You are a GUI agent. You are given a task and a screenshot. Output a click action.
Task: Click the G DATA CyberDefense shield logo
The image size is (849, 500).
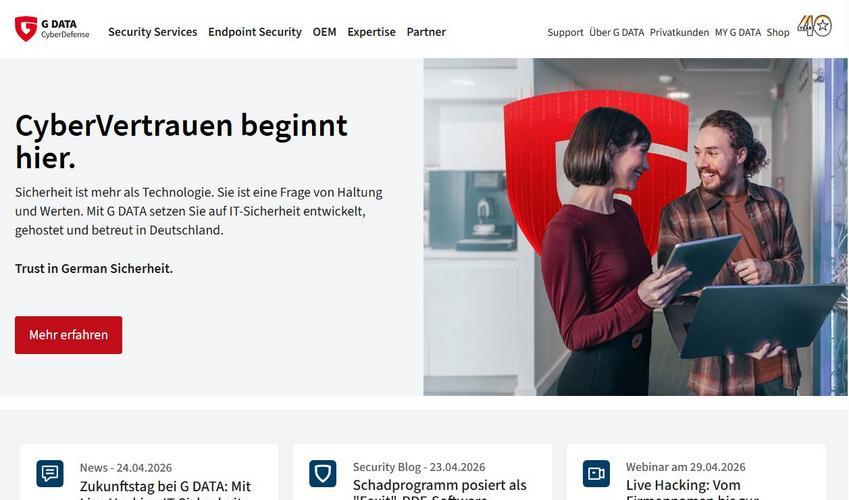(52, 29)
